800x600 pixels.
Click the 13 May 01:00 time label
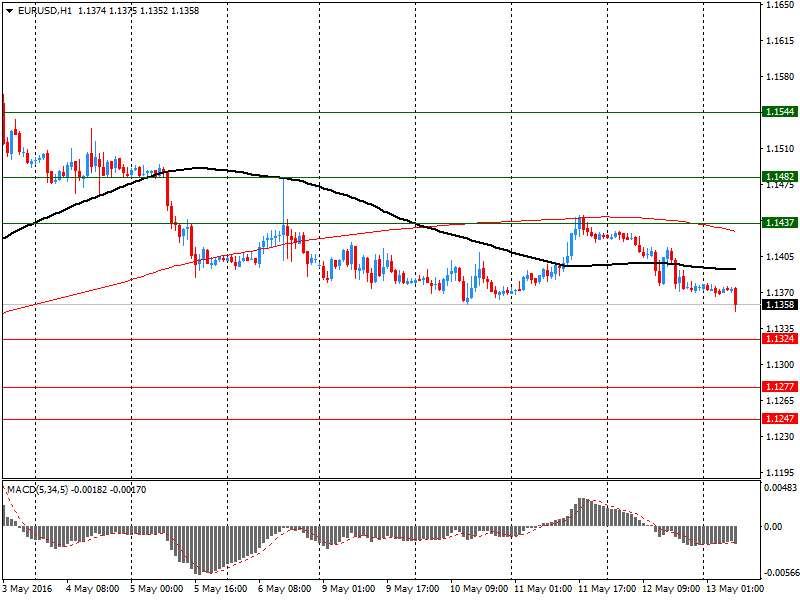(735, 589)
